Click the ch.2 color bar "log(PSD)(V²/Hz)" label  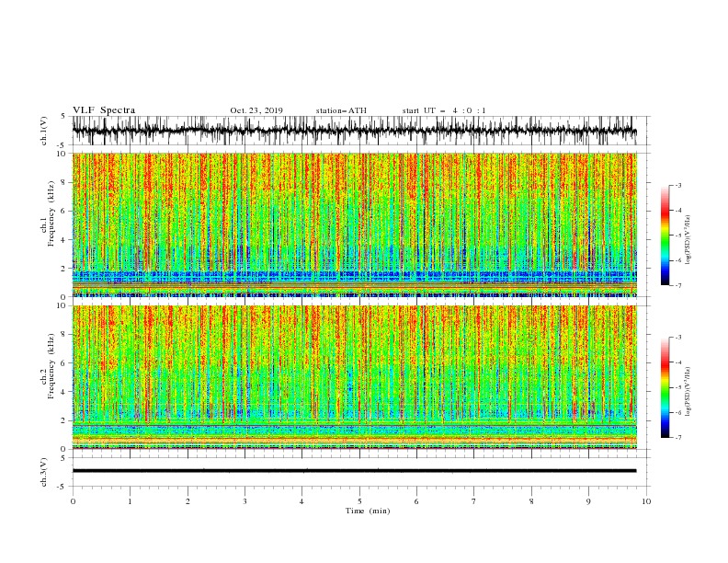click(688, 392)
